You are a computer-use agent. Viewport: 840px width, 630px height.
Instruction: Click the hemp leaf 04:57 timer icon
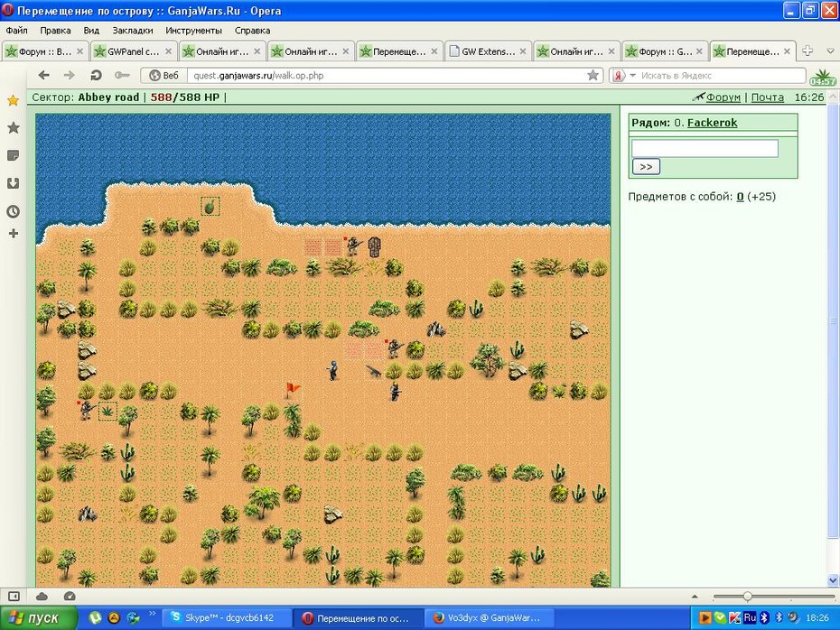click(823, 77)
